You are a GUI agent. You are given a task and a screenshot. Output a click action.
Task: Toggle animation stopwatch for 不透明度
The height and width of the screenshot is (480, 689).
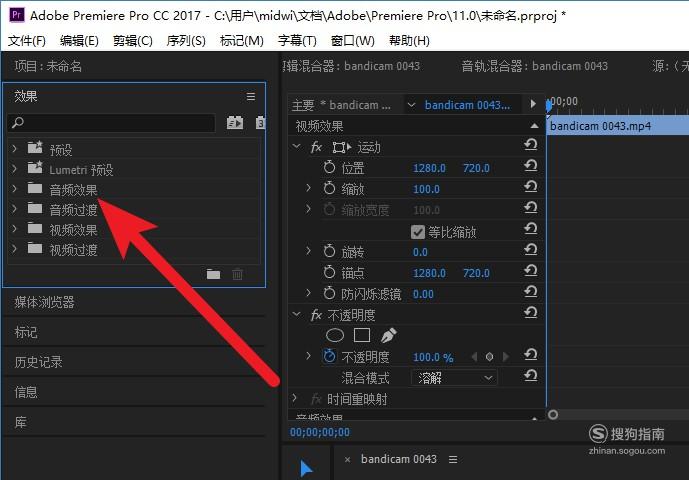click(x=329, y=356)
